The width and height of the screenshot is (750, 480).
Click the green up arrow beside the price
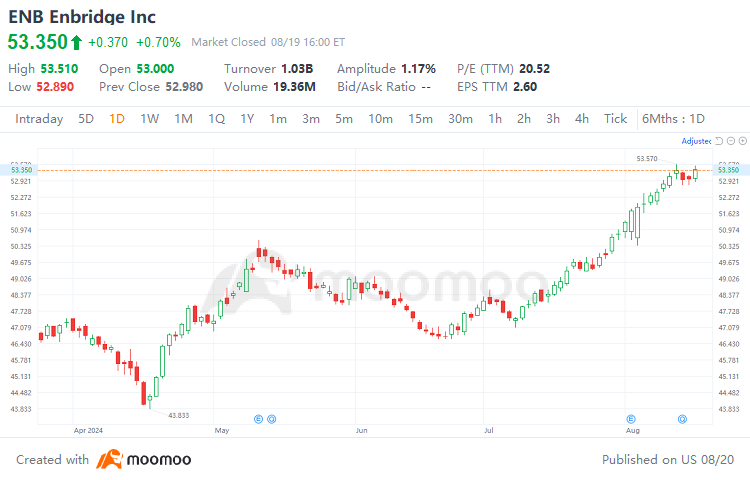[x=77, y=43]
